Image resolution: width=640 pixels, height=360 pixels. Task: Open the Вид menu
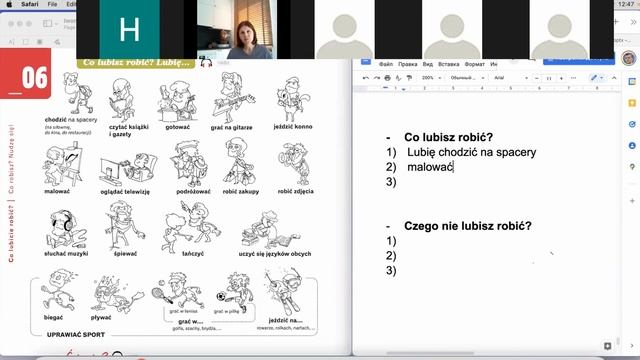click(x=427, y=64)
